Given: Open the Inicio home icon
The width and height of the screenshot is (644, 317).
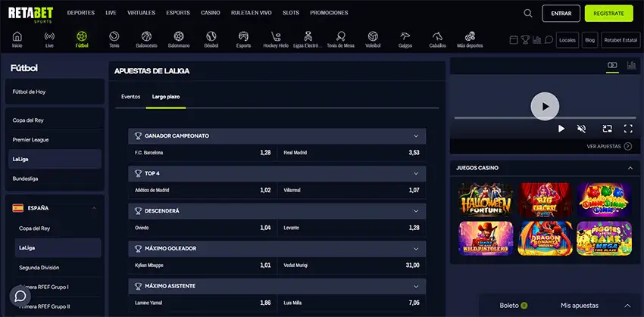Looking at the screenshot, I should coord(17,36).
